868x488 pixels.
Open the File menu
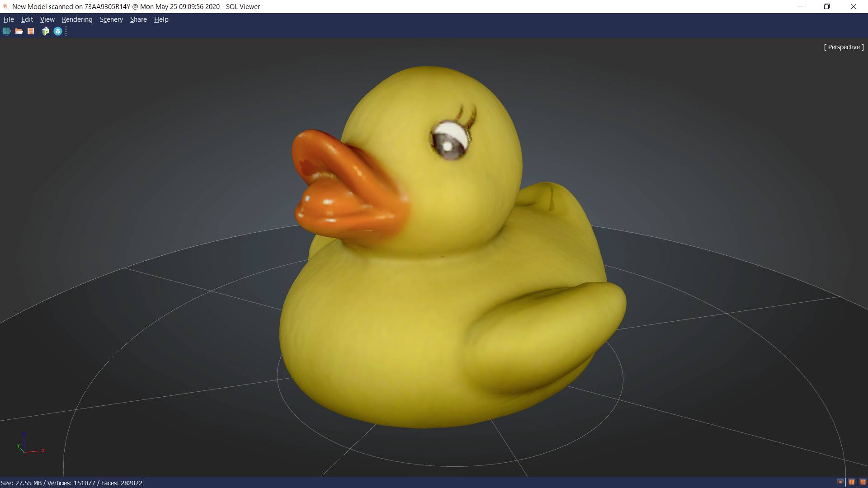(8, 19)
